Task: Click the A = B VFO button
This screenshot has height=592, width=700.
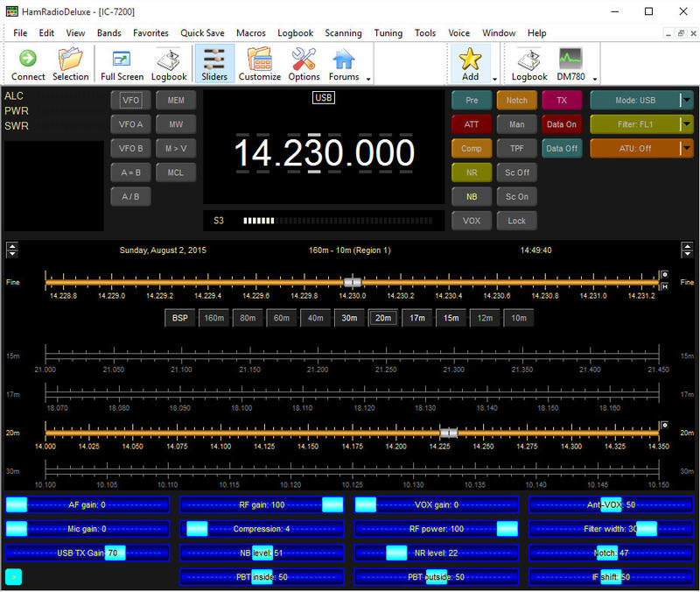Action: pos(129,172)
